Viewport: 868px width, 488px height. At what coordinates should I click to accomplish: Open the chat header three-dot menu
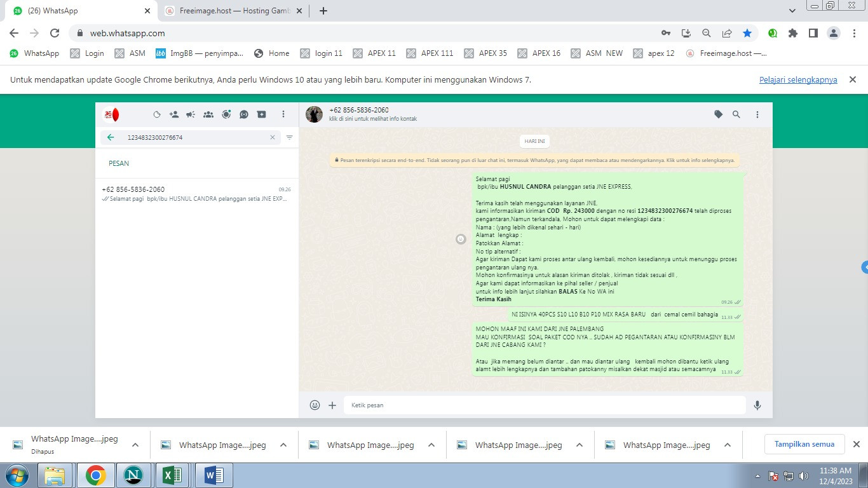pos(757,114)
